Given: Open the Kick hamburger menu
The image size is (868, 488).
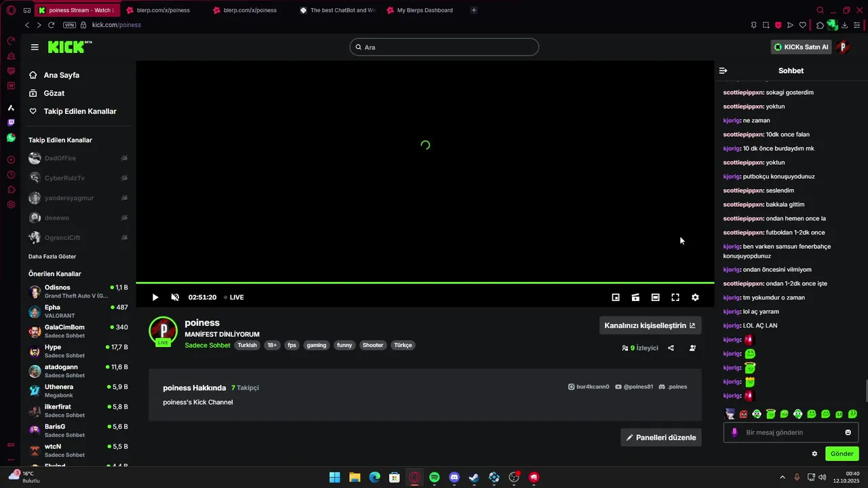Looking at the screenshot, I should (x=35, y=47).
